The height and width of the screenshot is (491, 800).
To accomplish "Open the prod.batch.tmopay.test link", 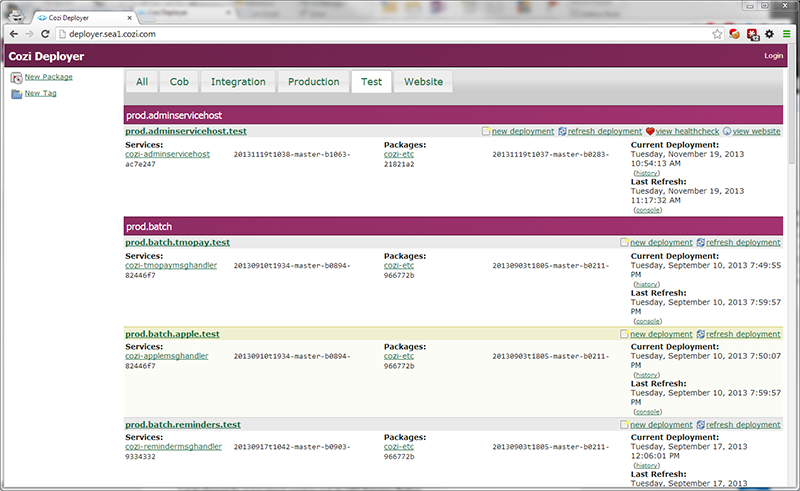I will click(x=178, y=242).
